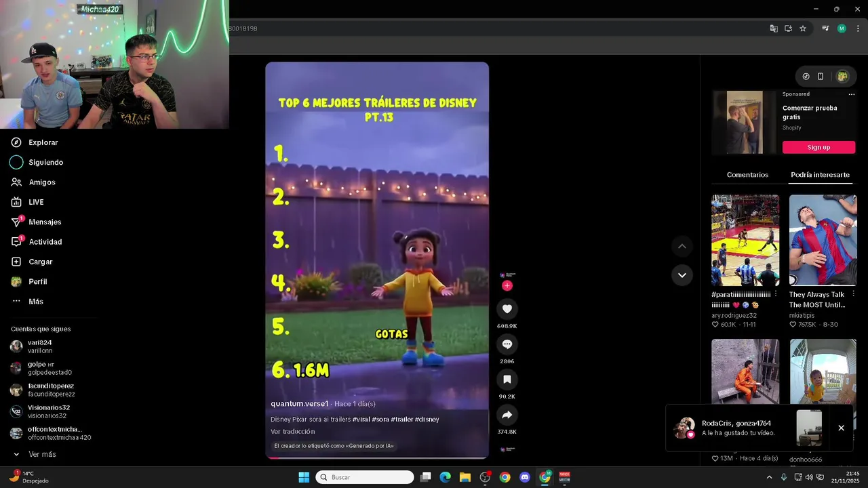Open basketball court video thumbnail
This screenshot has width=868, height=488.
point(745,240)
